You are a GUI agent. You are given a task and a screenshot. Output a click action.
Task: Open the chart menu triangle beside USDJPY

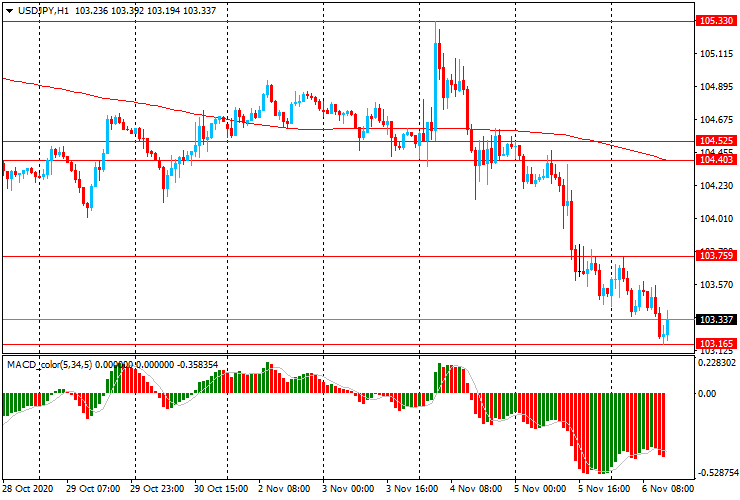[x=9, y=11]
